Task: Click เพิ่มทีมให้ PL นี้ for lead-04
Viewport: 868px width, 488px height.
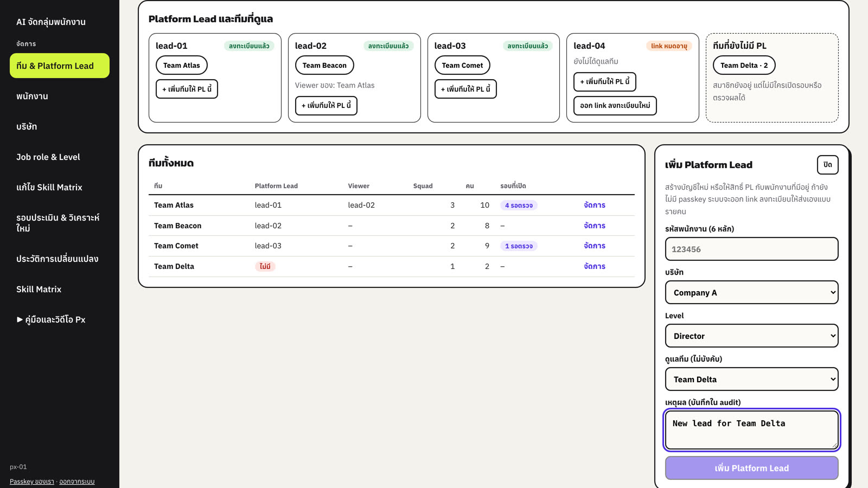Action: point(605,81)
